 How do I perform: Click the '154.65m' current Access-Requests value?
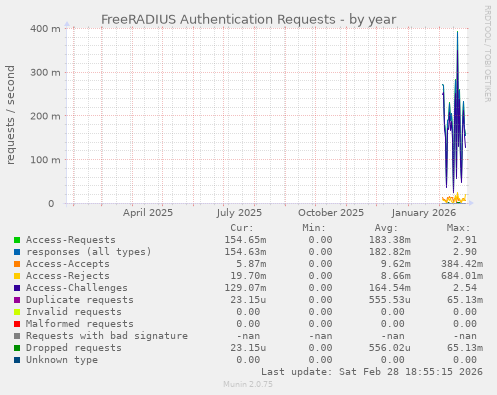(x=245, y=240)
